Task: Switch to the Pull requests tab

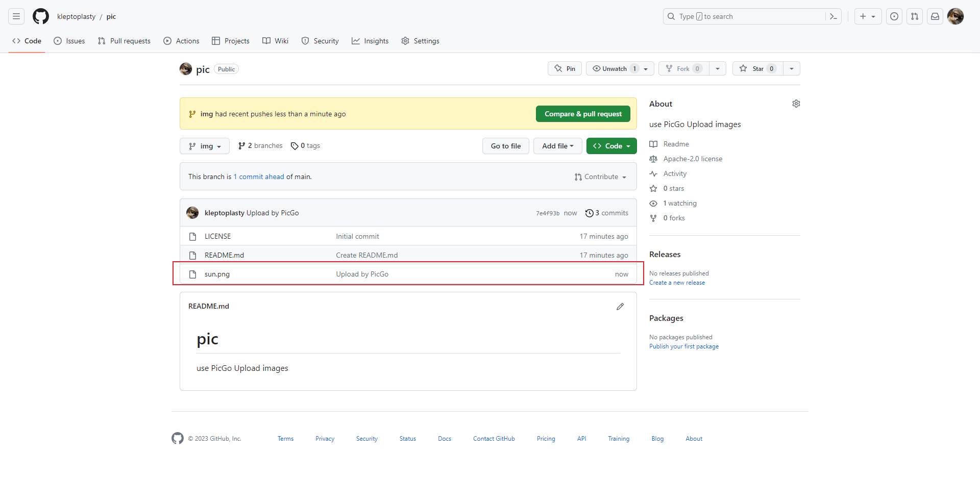Action: 124,41
